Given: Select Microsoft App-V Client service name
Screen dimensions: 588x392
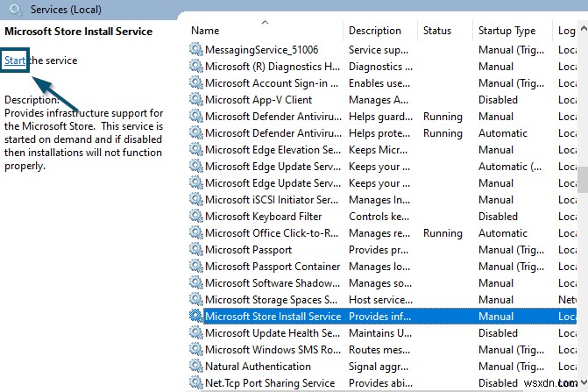Looking at the screenshot, I should click(259, 99).
